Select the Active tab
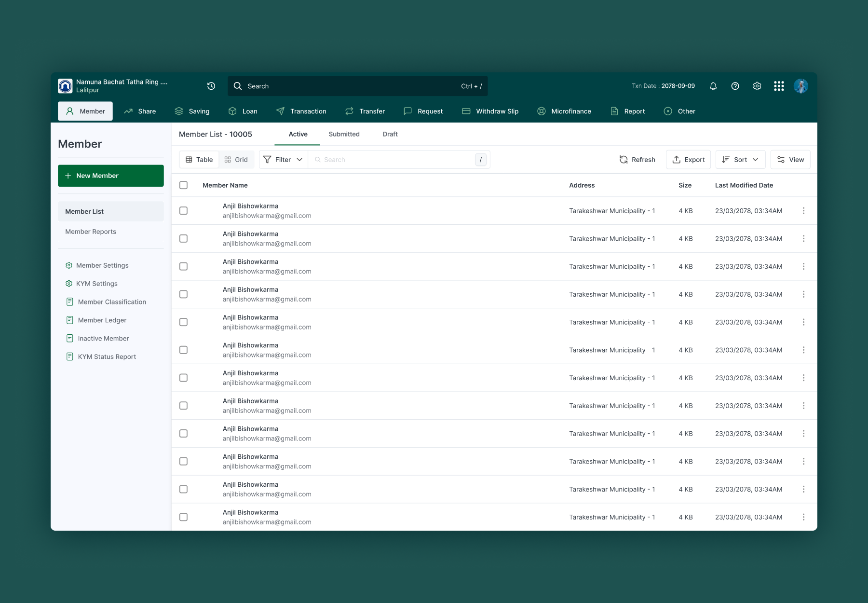This screenshot has height=603, width=868. tap(298, 134)
